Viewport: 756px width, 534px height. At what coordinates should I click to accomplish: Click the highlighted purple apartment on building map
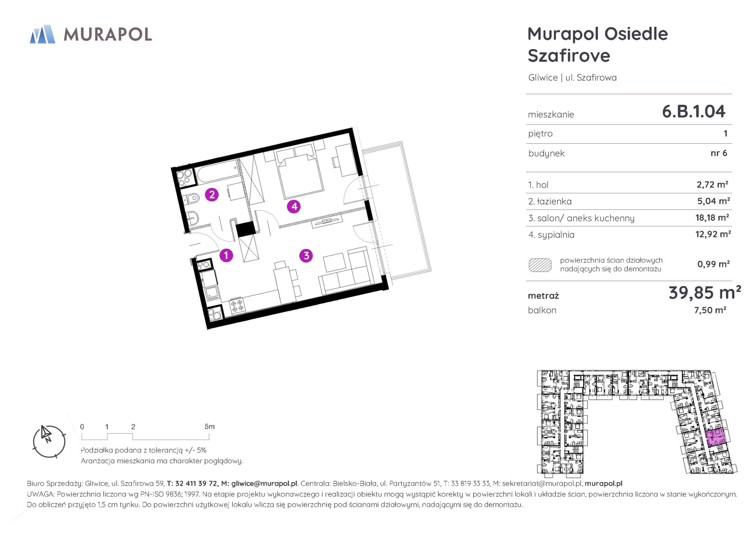[x=715, y=437]
